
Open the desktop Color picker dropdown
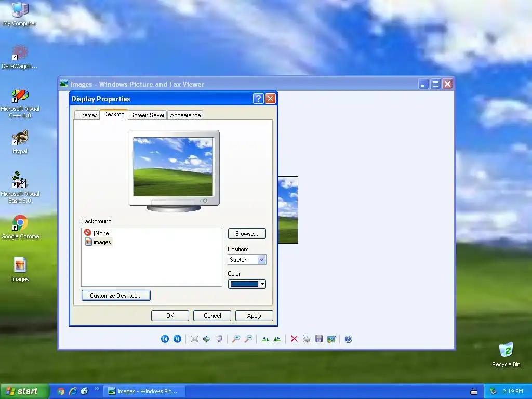pyautogui.click(x=247, y=284)
